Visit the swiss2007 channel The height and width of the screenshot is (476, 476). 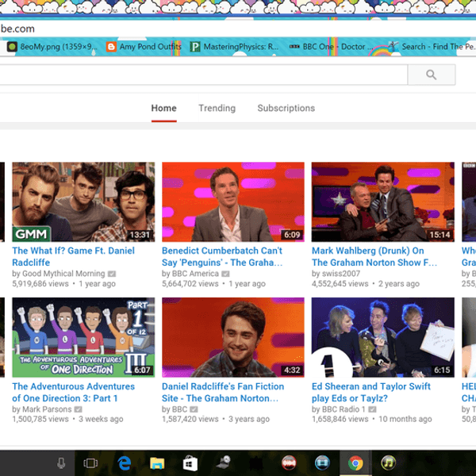point(341,274)
